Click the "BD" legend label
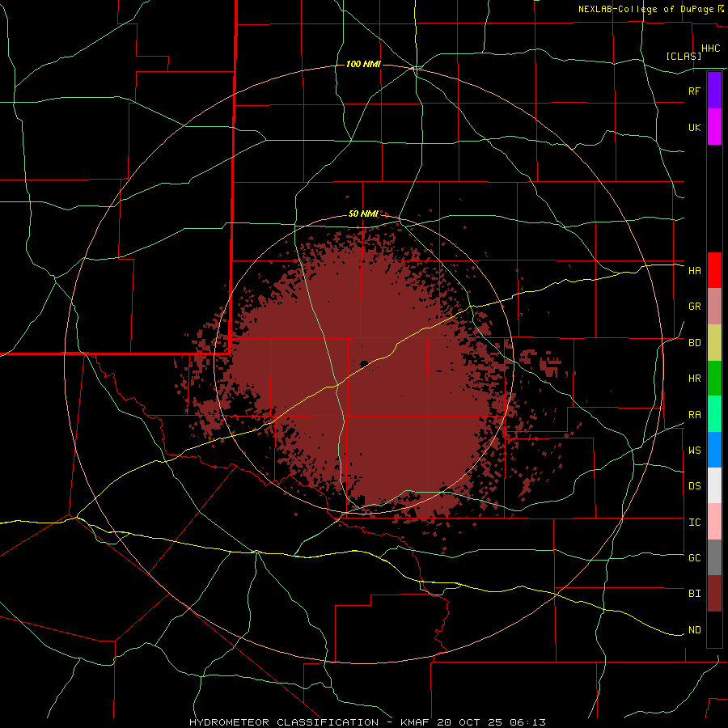Image resolution: width=728 pixels, height=728 pixels. [694, 343]
